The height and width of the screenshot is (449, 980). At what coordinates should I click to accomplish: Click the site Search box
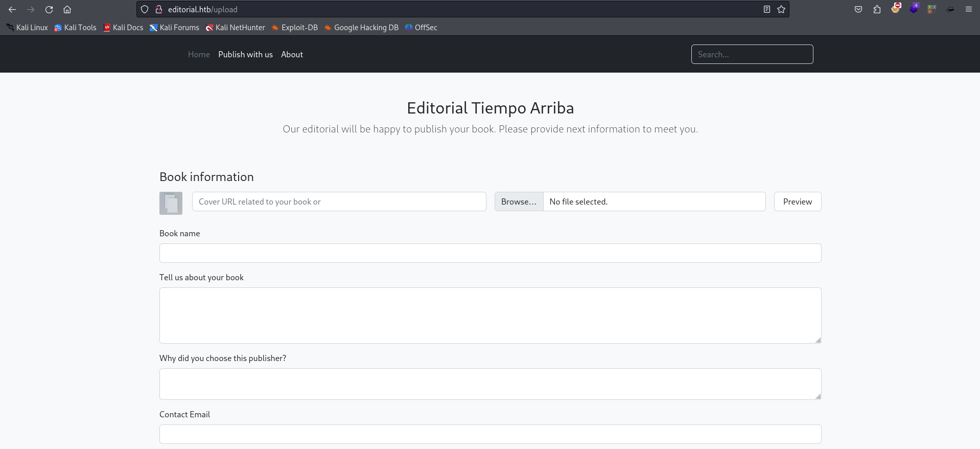click(x=752, y=54)
